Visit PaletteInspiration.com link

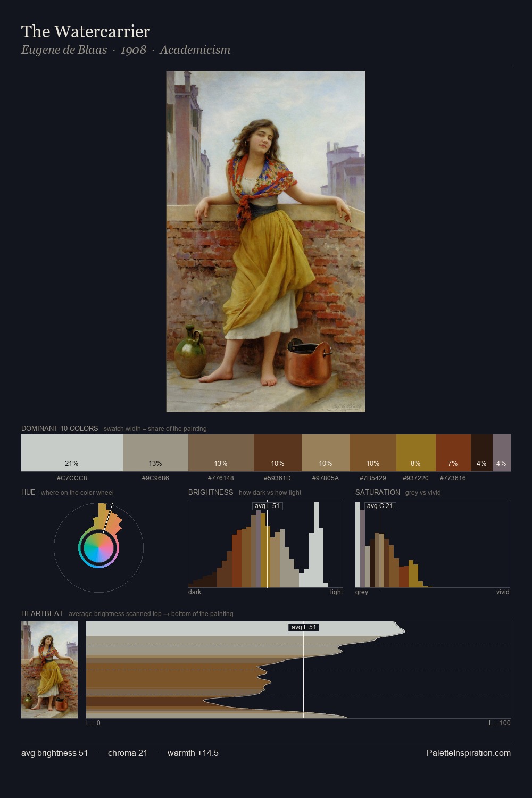(x=469, y=753)
